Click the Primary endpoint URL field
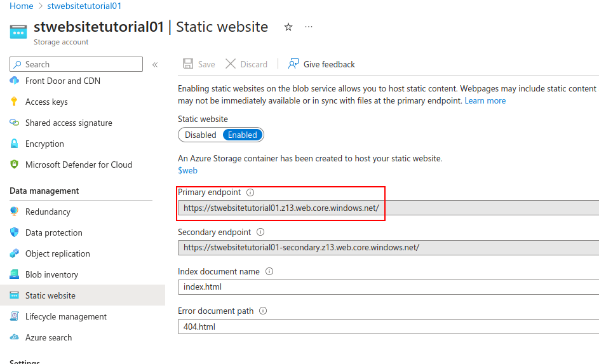The height and width of the screenshot is (364, 599). coord(389,208)
